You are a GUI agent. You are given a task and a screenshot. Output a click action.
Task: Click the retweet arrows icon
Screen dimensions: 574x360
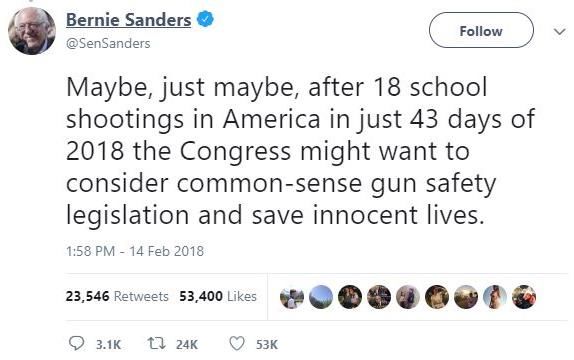(x=156, y=344)
